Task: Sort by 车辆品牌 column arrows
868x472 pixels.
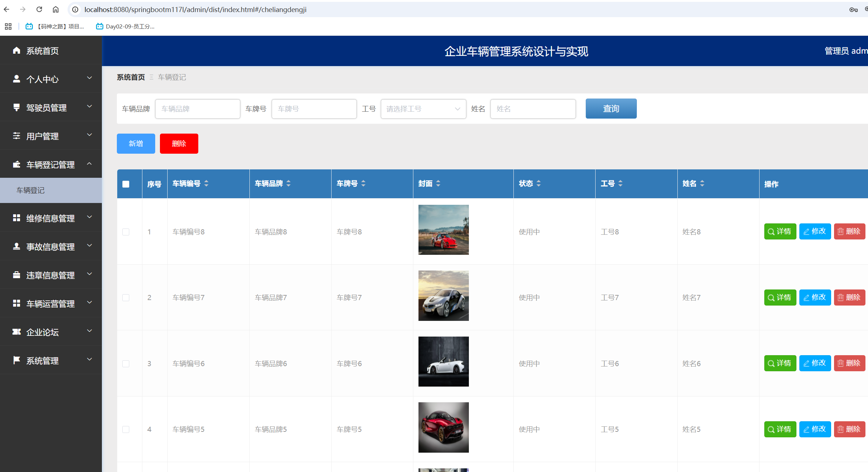Action: point(288,184)
